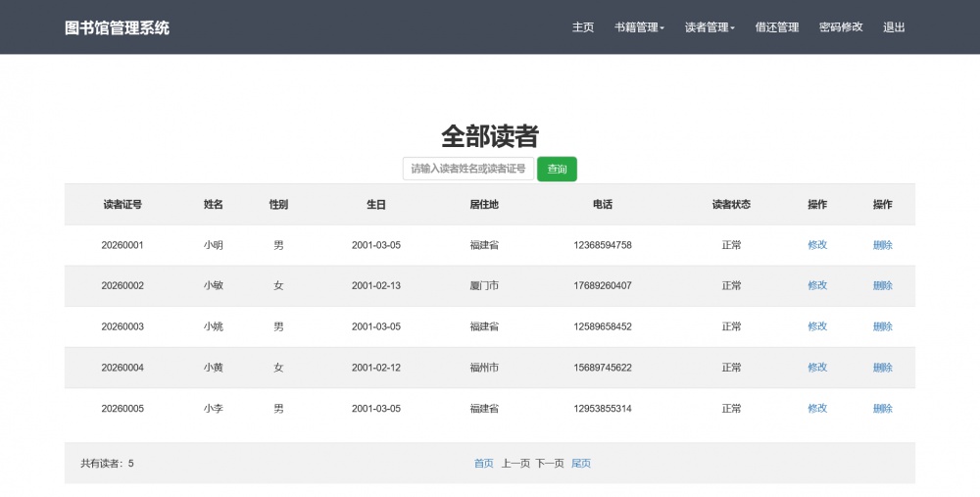Delete reader 20260004 小黄
This screenshot has height=497, width=980.
pos(882,368)
